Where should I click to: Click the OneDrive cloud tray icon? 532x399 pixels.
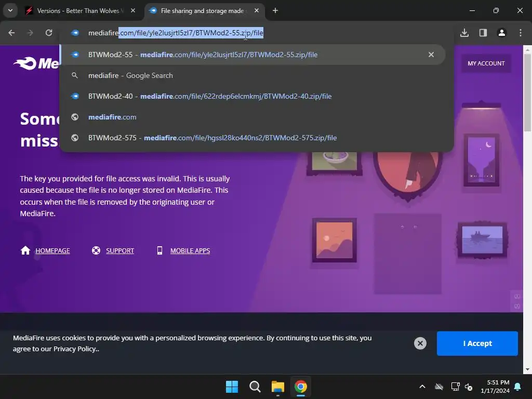439,387
